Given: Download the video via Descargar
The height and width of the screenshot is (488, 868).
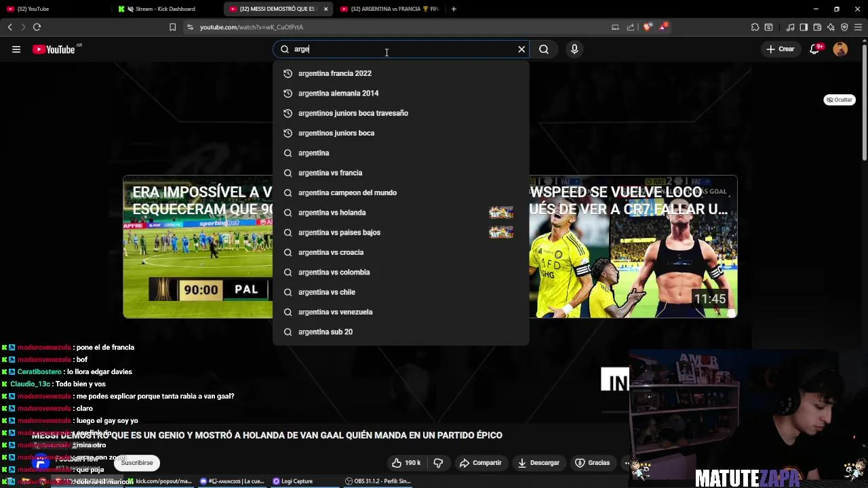Looking at the screenshot, I should [538, 463].
